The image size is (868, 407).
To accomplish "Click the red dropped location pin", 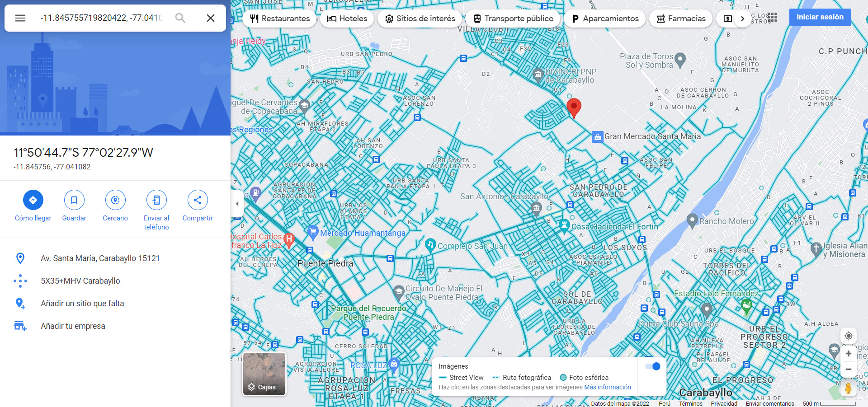I will [574, 108].
